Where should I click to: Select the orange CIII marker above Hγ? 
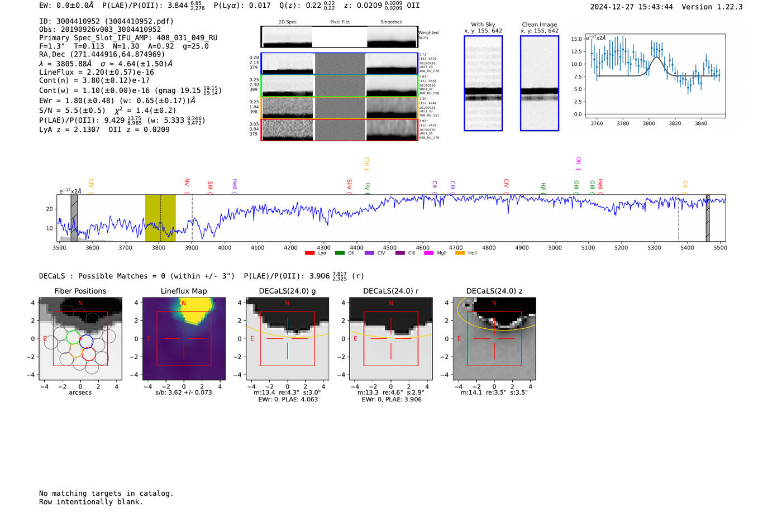point(366,164)
